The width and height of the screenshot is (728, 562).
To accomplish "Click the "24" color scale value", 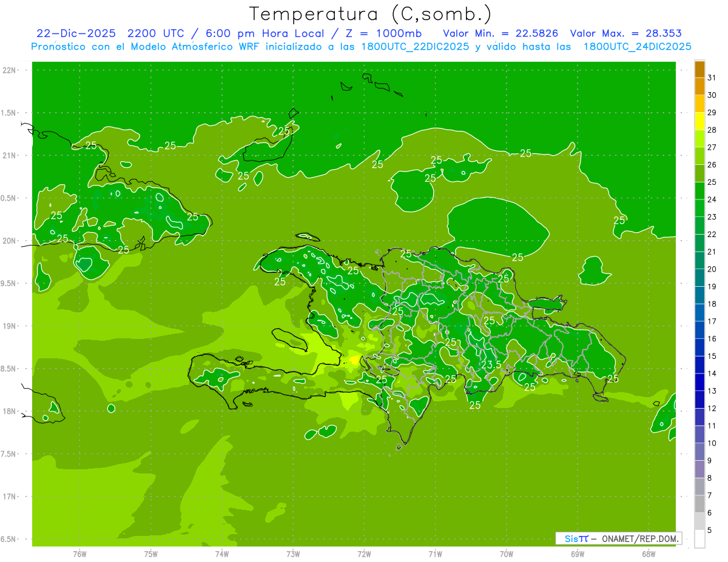I will (x=712, y=199).
